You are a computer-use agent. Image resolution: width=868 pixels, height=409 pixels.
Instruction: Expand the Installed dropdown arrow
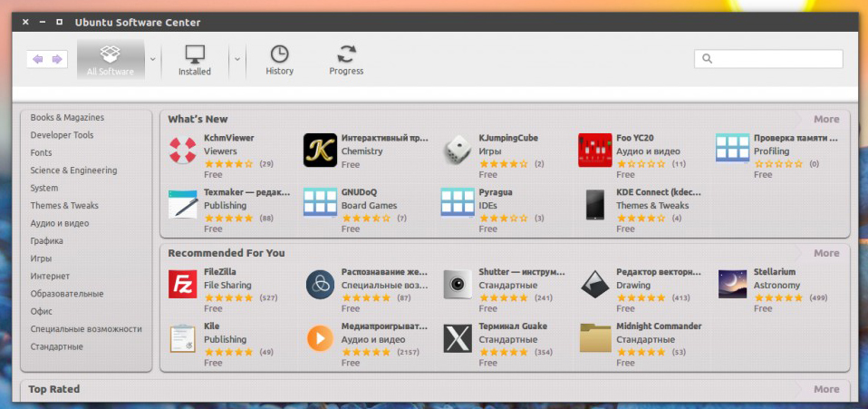[236, 59]
